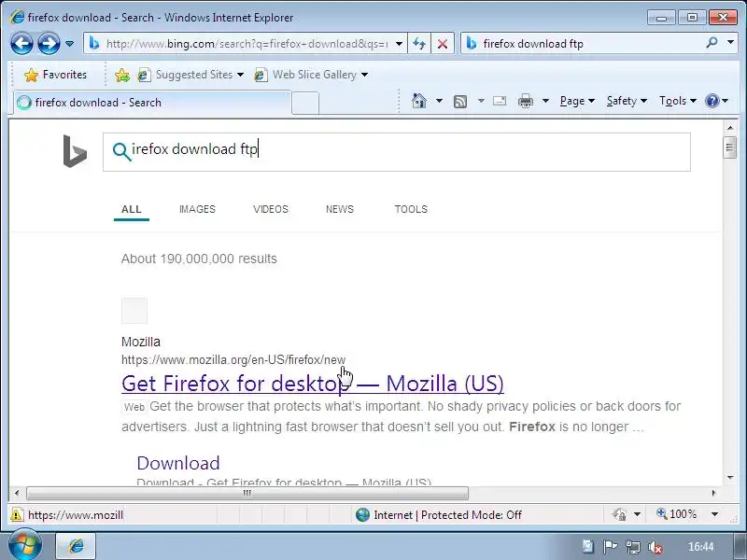Open the Page menu
747x560 pixels.
pos(577,101)
